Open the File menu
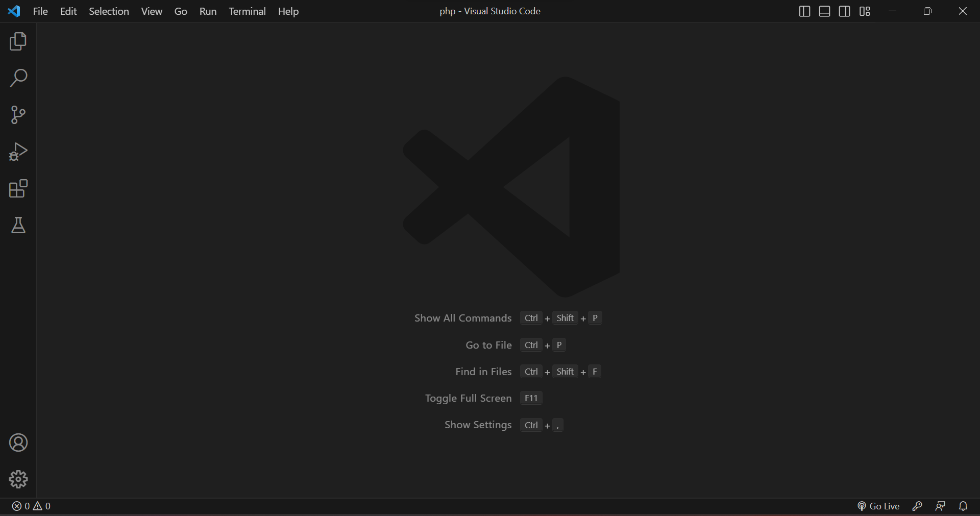This screenshot has width=980, height=516. pyautogui.click(x=40, y=11)
